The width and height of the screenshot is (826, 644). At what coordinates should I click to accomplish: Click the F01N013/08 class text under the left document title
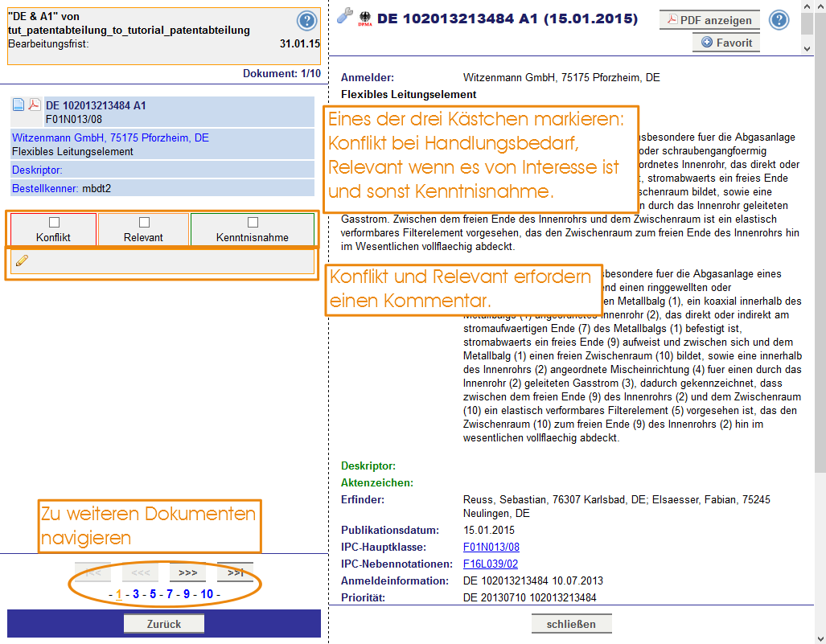click(x=74, y=120)
